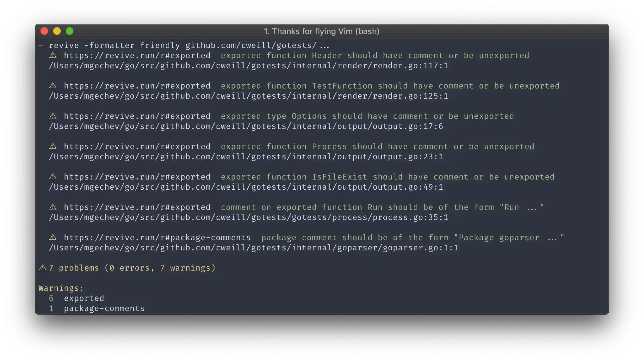Click the warning icon beside Options type message
Screen dimensions: 644x361
[x=53, y=116]
